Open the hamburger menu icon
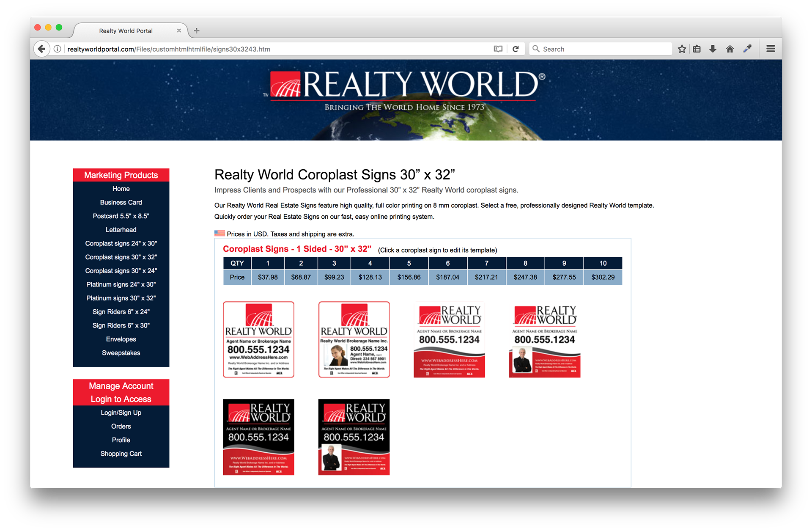812x531 pixels. (771, 49)
